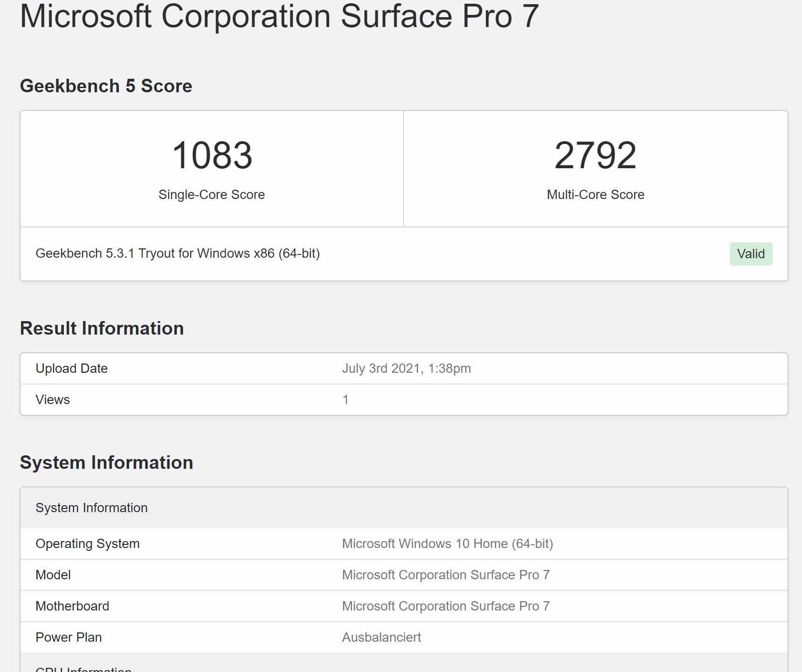Screen dimensions: 802x672
Task: Click the date July 3rd 2021, 1:38pm
Action: (406, 369)
